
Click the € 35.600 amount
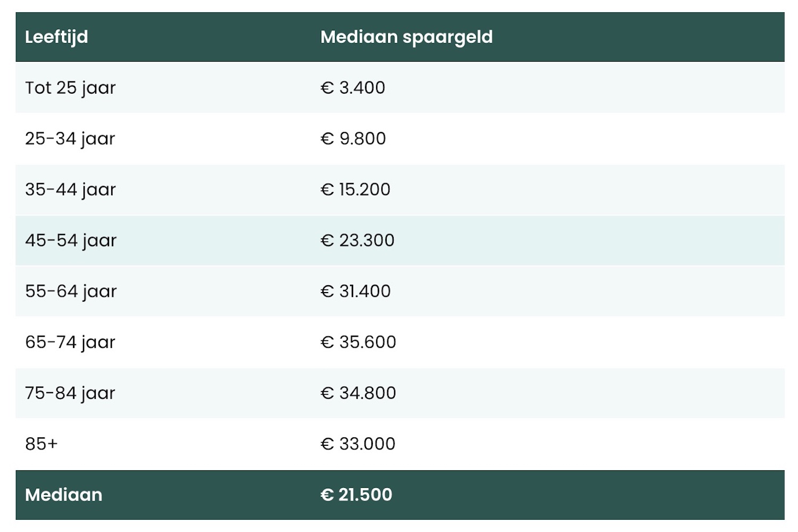click(x=358, y=342)
